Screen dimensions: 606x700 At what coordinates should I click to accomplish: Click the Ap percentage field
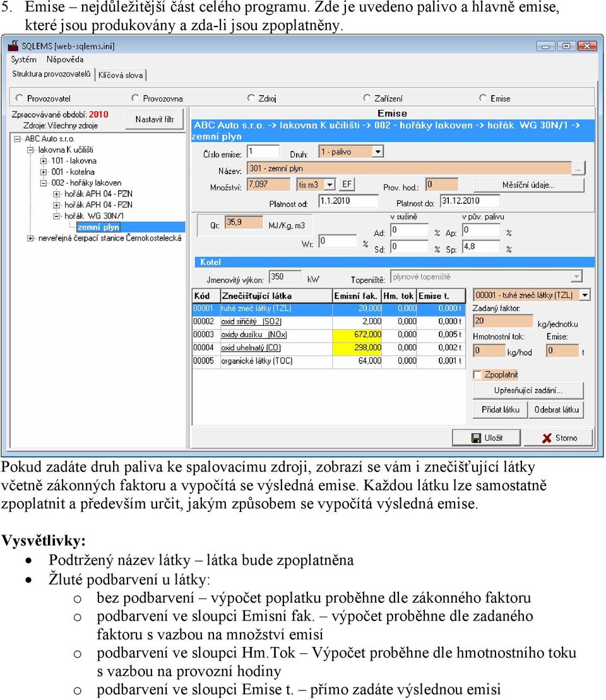click(x=481, y=230)
